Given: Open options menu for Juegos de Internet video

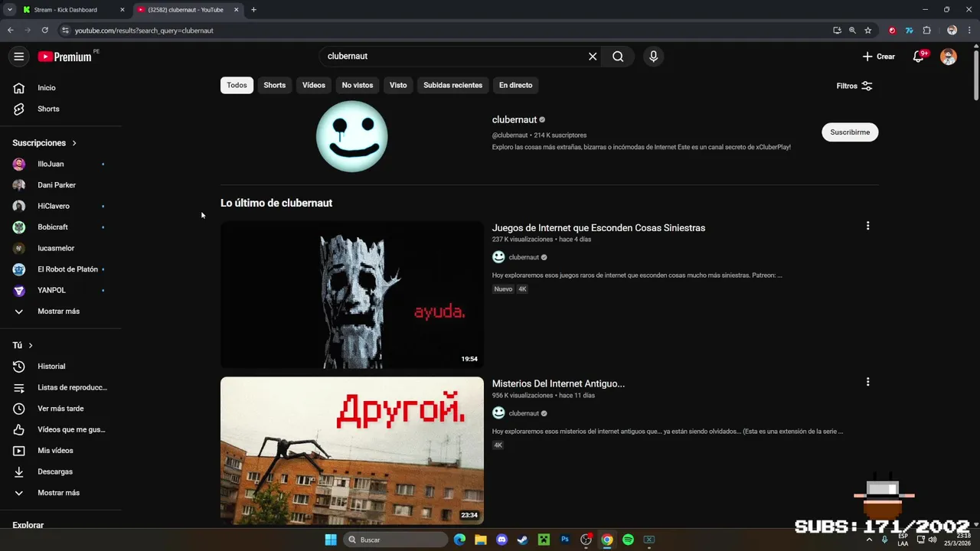Looking at the screenshot, I should tap(867, 226).
